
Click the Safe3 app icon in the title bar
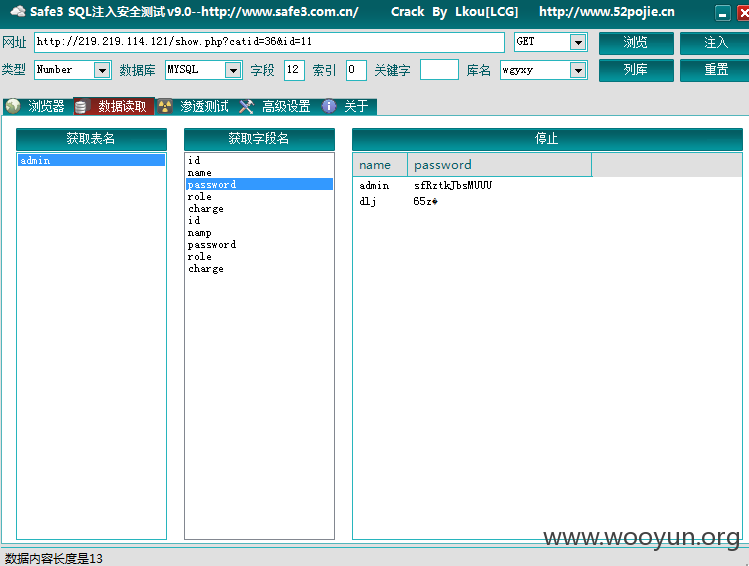click(18, 11)
